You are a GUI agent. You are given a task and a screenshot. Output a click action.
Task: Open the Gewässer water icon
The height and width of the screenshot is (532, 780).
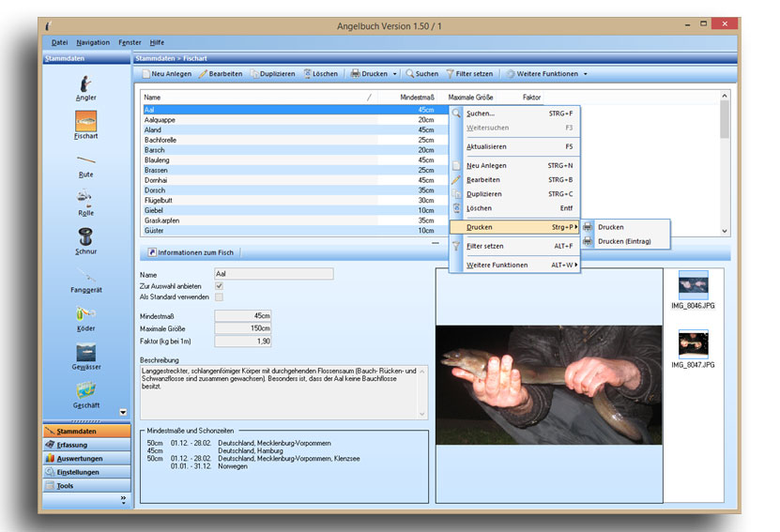[x=85, y=352]
